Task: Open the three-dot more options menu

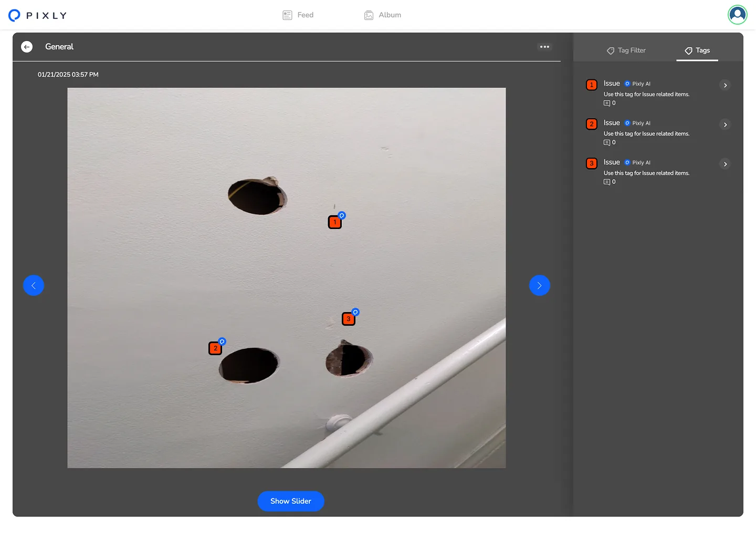Action: click(x=544, y=47)
